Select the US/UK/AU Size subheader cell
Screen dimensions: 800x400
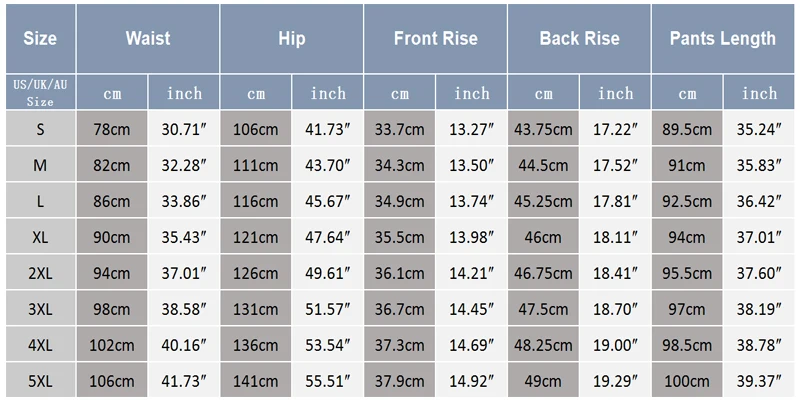point(40,92)
